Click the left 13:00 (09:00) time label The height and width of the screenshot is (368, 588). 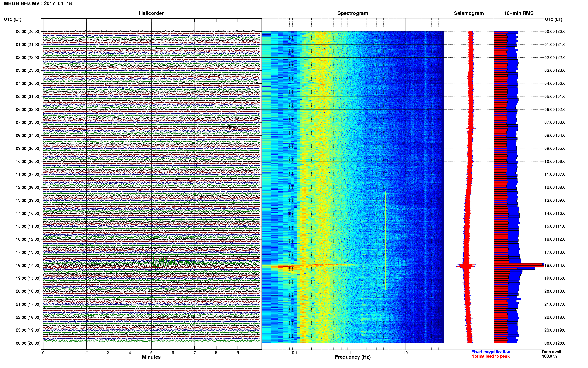tap(28, 200)
